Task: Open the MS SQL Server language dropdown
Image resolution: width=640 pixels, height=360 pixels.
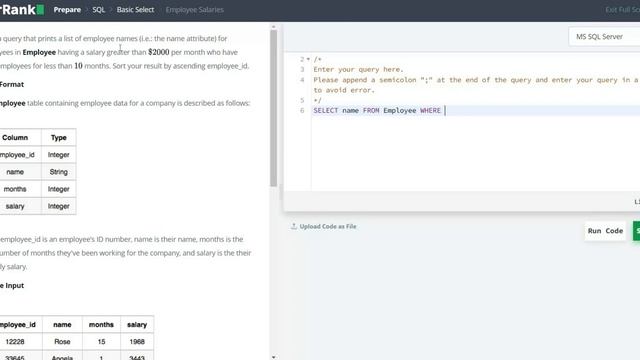Action: [604, 37]
